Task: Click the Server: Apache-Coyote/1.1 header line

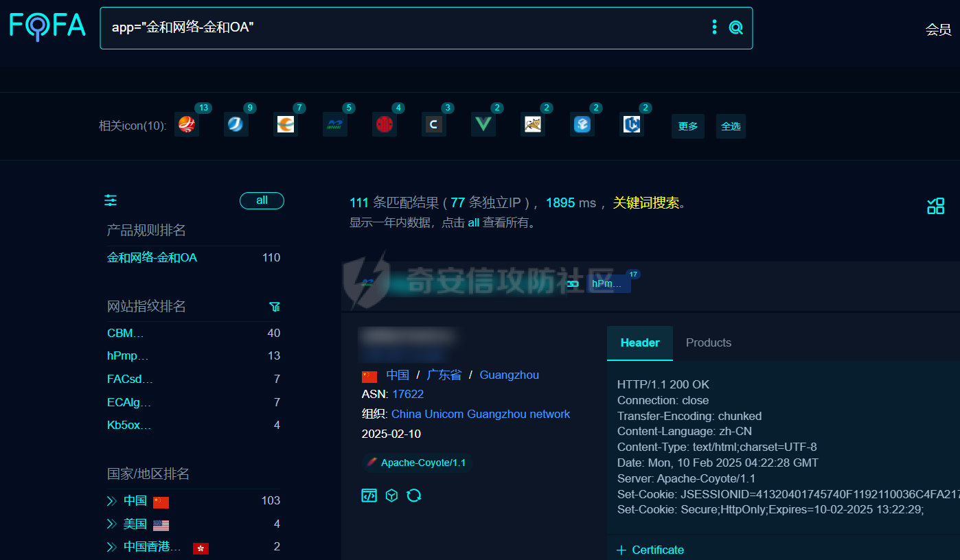Action: point(687,478)
